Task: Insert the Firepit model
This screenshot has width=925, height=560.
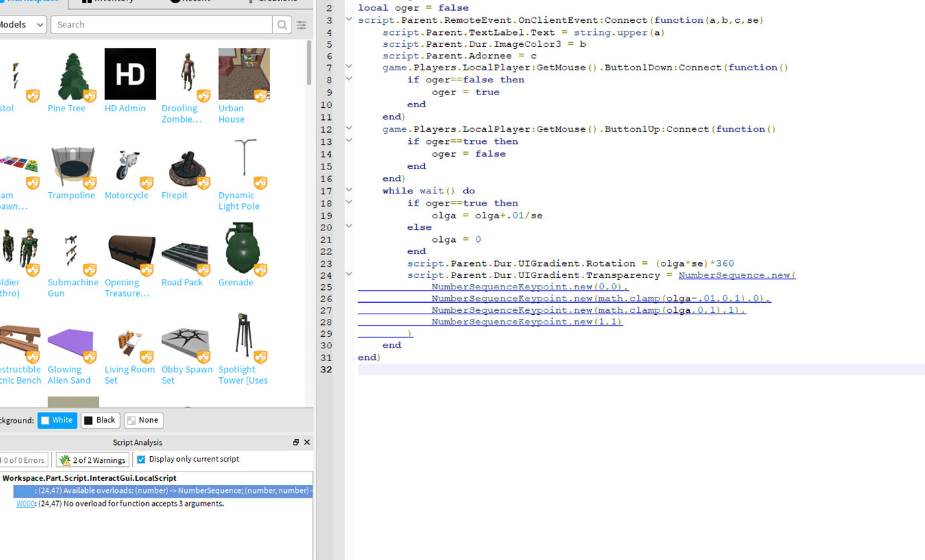Action: [187, 161]
